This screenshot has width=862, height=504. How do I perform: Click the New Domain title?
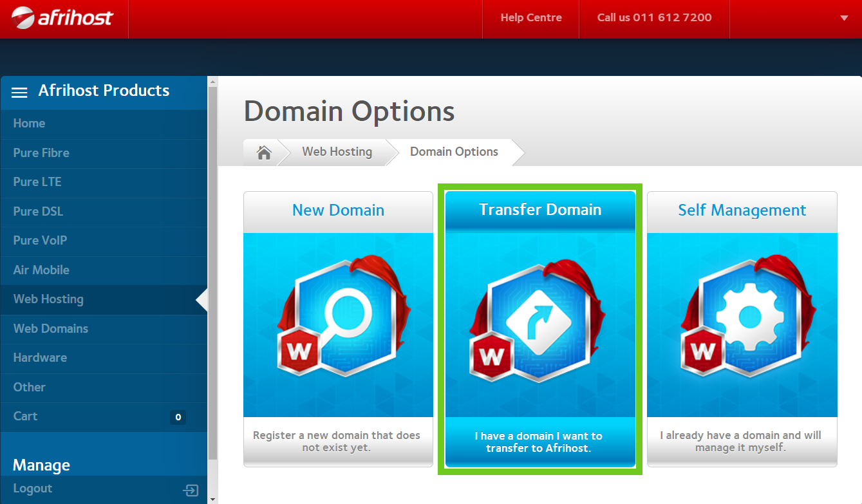338,210
